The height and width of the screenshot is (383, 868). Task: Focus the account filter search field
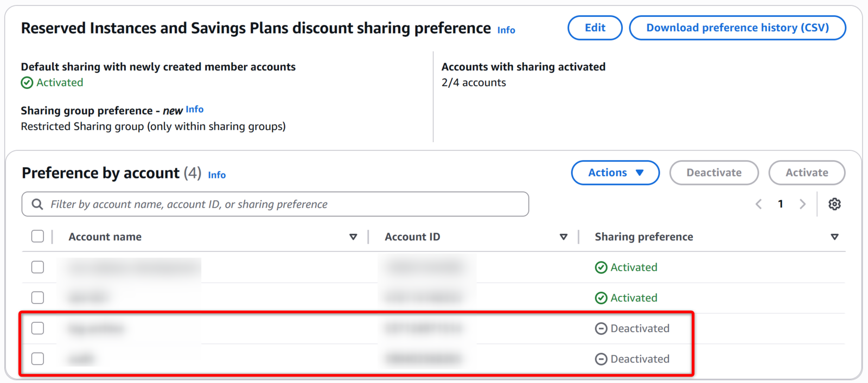coord(282,204)
